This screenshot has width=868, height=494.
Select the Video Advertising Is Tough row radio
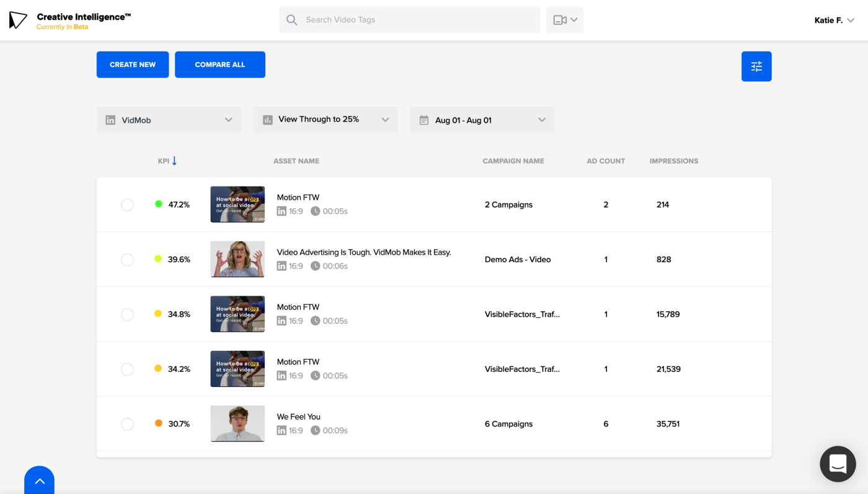tap(127, 260)
